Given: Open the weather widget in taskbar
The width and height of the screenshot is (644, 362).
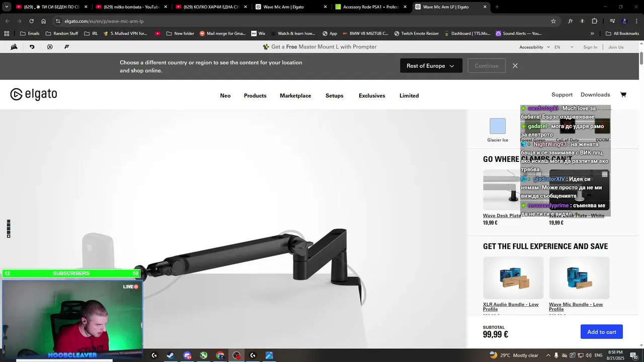Looking at the screenshot, I should 514,355.
